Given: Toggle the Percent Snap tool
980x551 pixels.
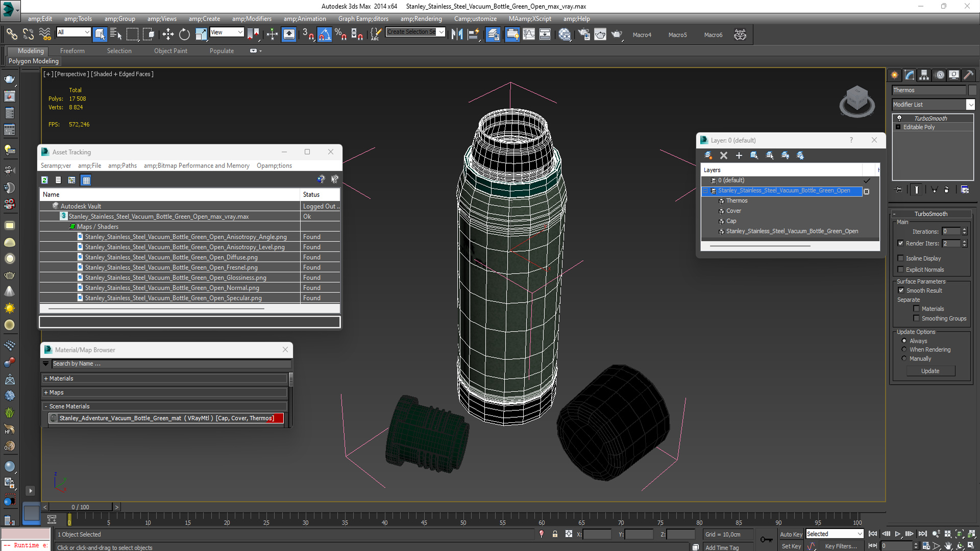Looking at the screenshot, I should pyautogui.click(x=340, y=34).
